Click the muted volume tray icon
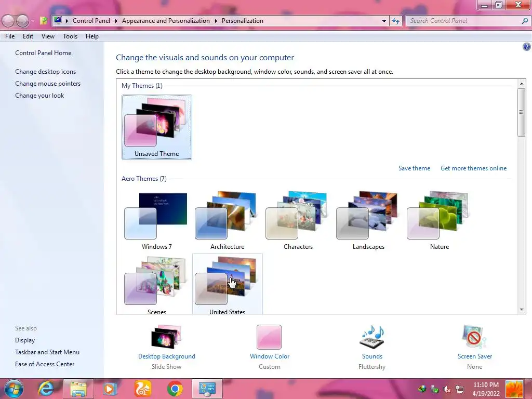This screenshot has height=399, width=532. tap(447, 390)
